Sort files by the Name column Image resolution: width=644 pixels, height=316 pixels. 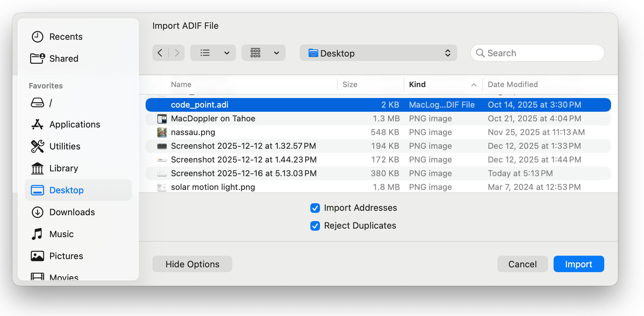181,85
